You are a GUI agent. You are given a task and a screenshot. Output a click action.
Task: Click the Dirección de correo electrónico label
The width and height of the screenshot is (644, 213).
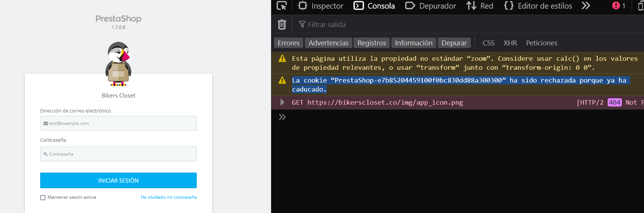[x=75, y=111]
